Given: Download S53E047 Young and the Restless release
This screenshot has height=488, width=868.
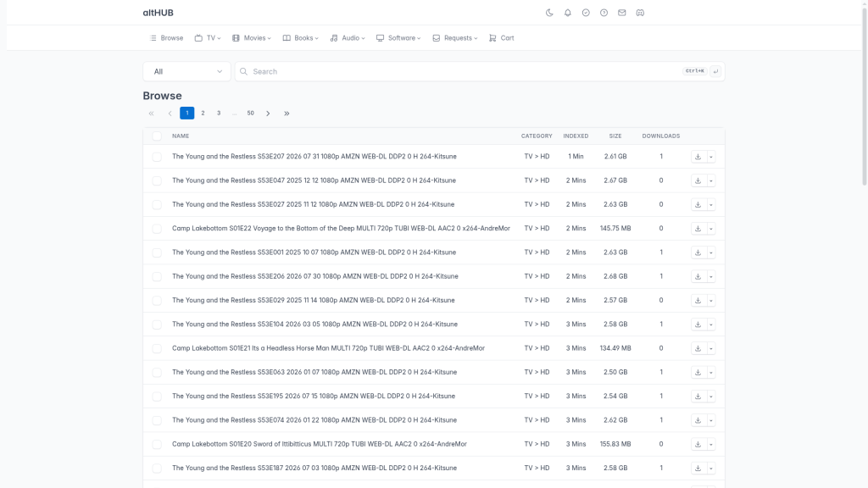Looking at the screenshot, I should coord(698,180).
